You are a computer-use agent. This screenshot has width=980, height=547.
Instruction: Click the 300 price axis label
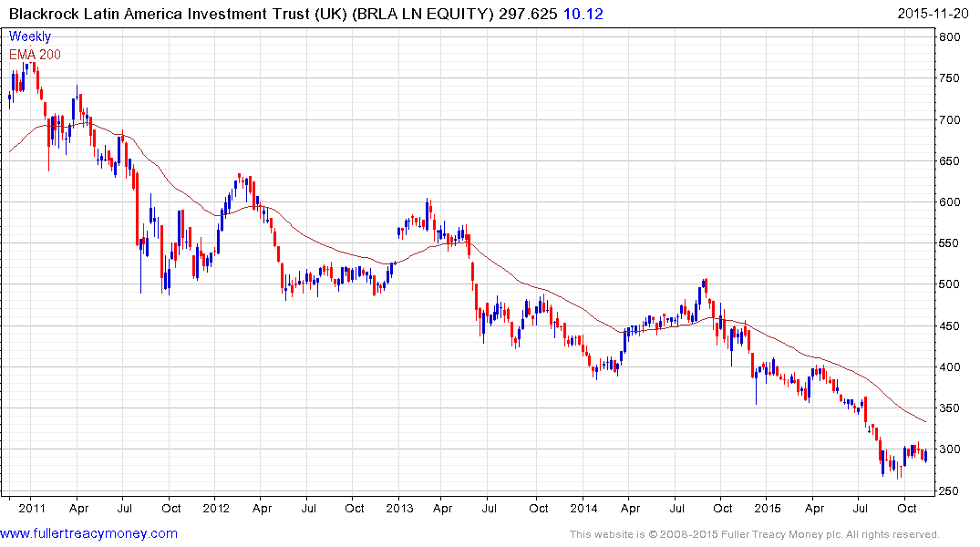(949, 449)
